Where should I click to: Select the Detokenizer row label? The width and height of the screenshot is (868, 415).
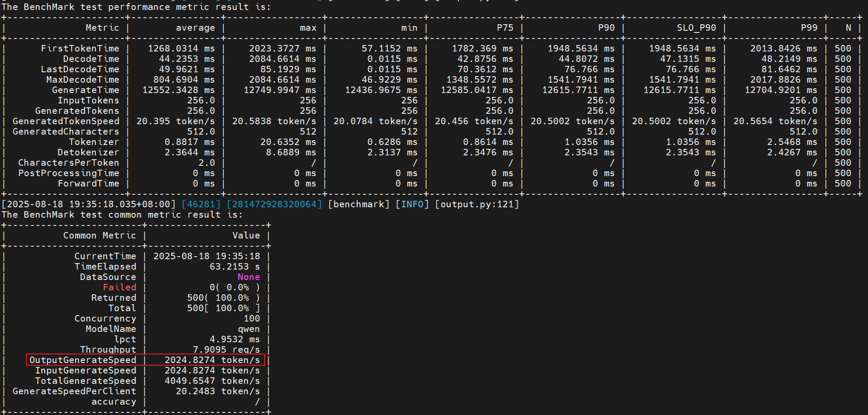tap(88, 152)
